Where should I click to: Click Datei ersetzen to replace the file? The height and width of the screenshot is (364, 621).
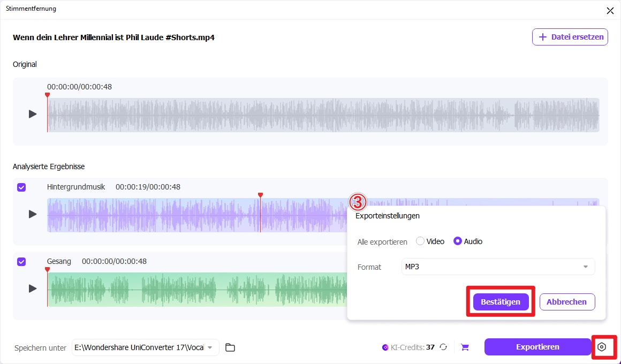570,36
